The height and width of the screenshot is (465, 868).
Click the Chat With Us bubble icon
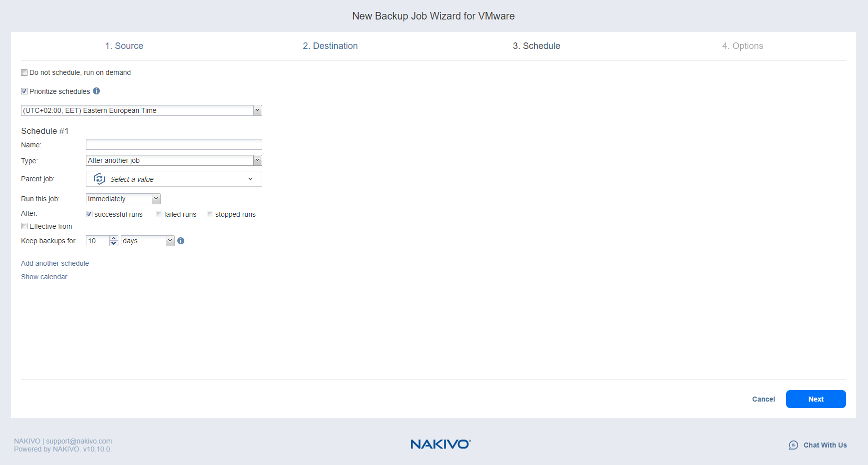coord(793,445)
